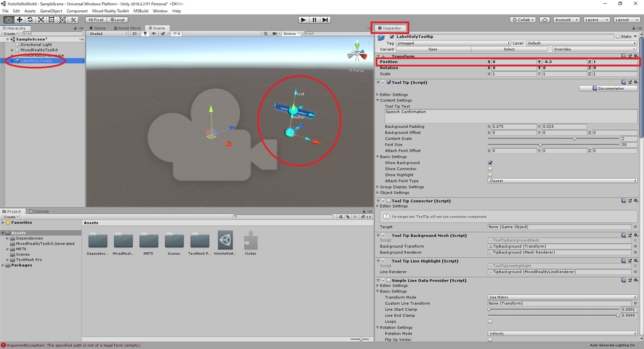This screenshot has width=644, height=349.
Task: Switch to the Game tab
Action: pyautogui.click(x=98, y=28)
